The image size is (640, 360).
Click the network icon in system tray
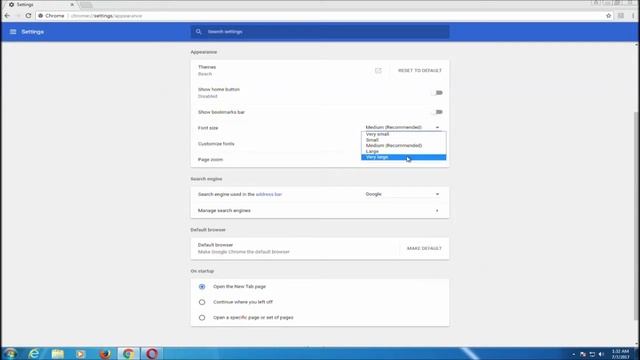(592, 354)
